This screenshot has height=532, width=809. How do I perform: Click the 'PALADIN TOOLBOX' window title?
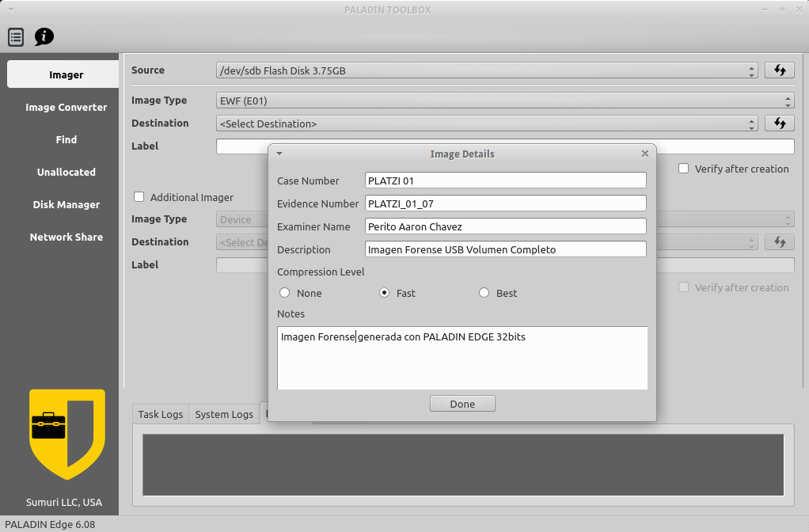click(x=388, y=9)
